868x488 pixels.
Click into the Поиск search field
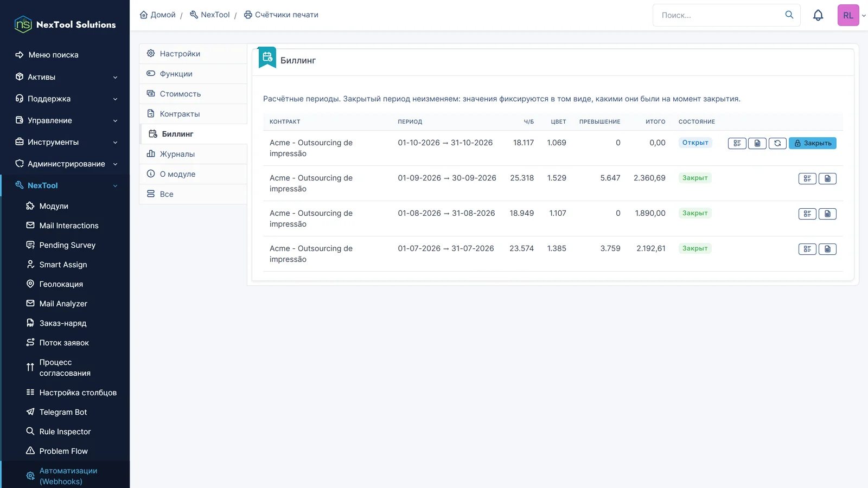tap(719, 15)
